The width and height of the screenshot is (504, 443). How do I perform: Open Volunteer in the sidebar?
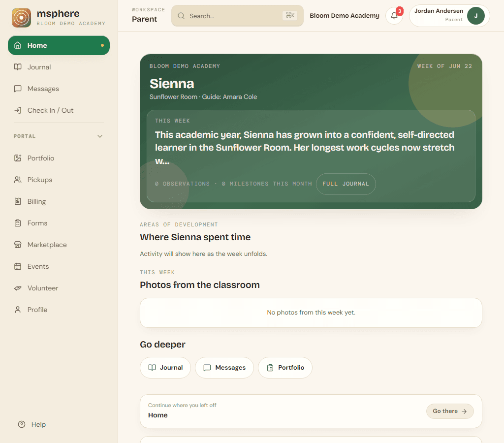pos(59,288)
